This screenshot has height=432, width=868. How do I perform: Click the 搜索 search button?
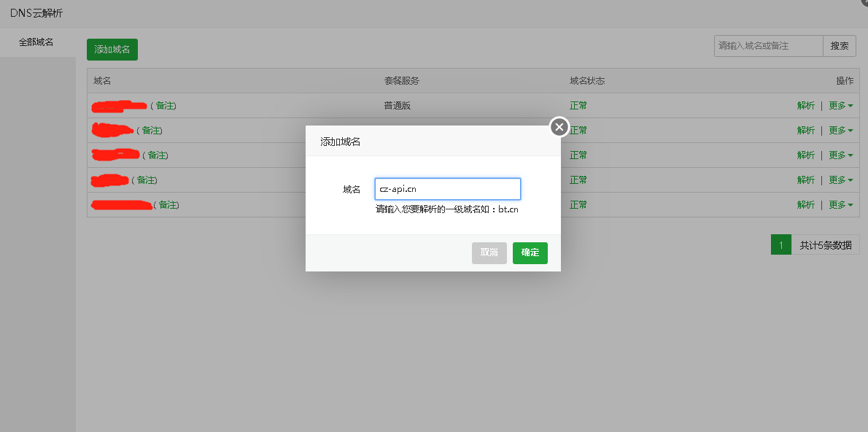click(x=840, y=46)
